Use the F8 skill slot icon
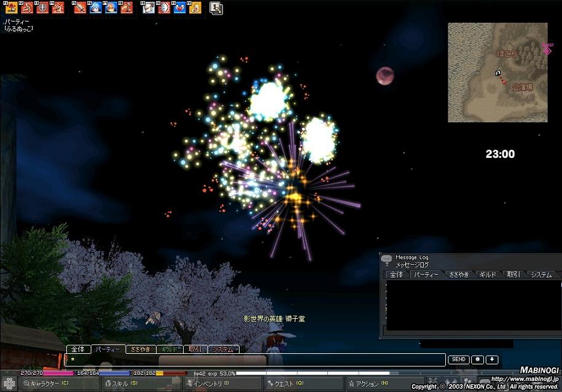 pos(126,7)
